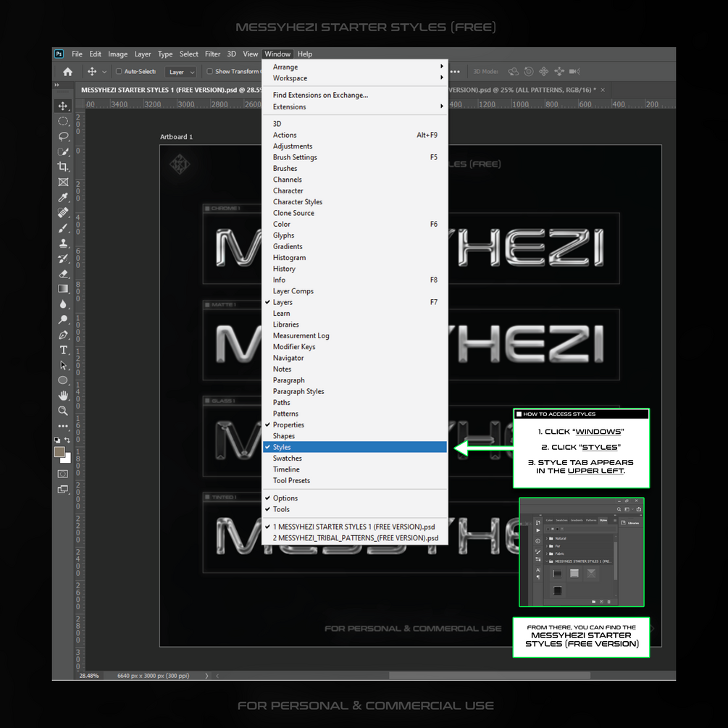Choose Swatches from the Window menu

(x=355, y=459)
